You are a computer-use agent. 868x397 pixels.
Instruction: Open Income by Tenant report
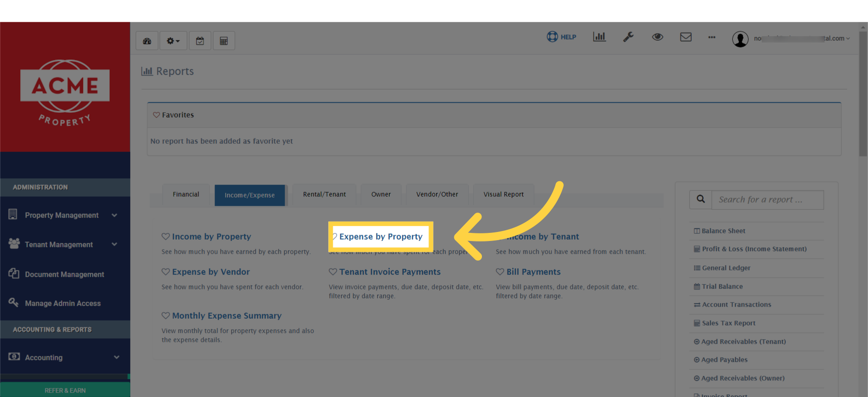click(542, 236)
